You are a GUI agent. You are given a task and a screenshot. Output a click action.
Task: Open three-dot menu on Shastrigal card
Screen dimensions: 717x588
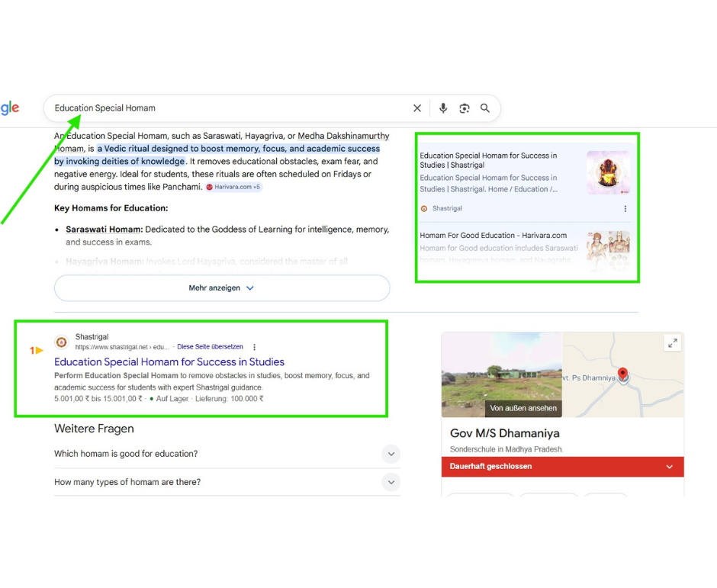coord(625,208)
